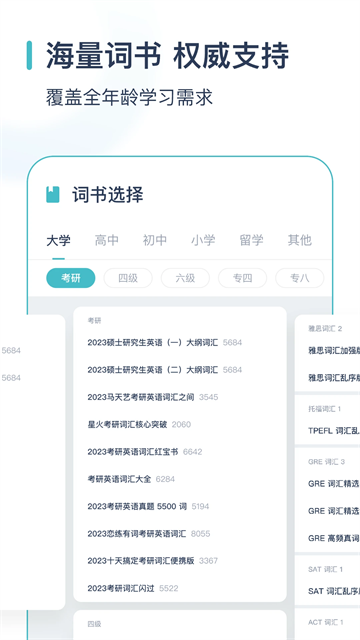Screen dimensions: 360x640
Task: Select 考研英语词汇大全 wordbook
Action: pyautogui.click(x=131, y=479)
